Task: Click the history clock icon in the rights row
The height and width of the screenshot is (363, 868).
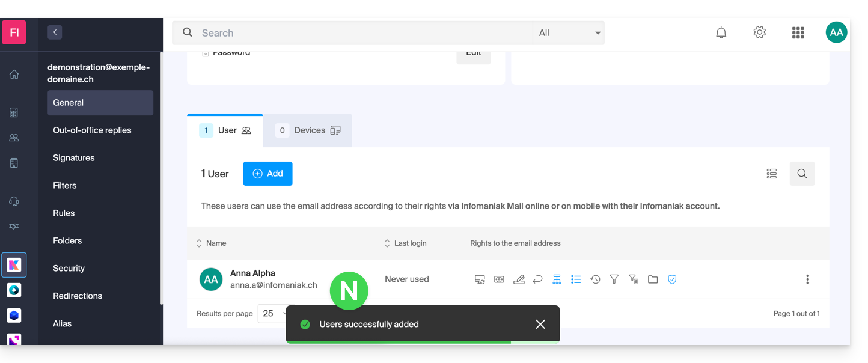Action: 595,279
